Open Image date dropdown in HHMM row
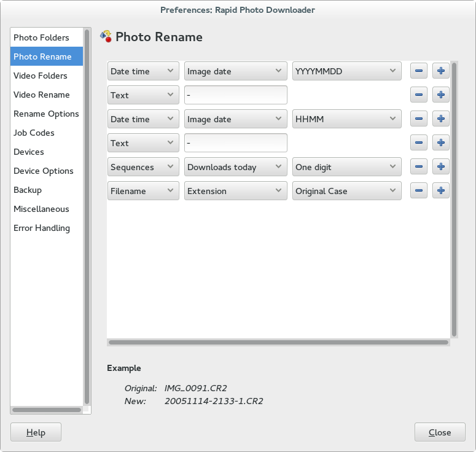This screenshot has height=452, width=476. click(x=236, y=119)
